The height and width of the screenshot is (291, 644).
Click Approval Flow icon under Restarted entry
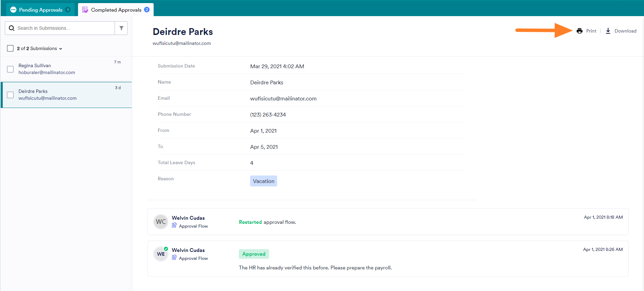pyautogui.click(x=175, y=226)
